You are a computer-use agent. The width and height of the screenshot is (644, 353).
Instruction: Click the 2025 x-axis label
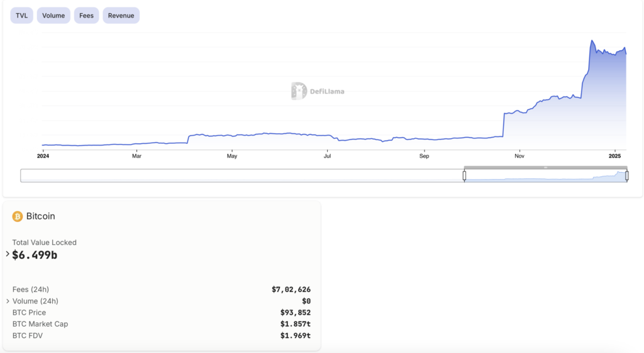tap(615, 156)
